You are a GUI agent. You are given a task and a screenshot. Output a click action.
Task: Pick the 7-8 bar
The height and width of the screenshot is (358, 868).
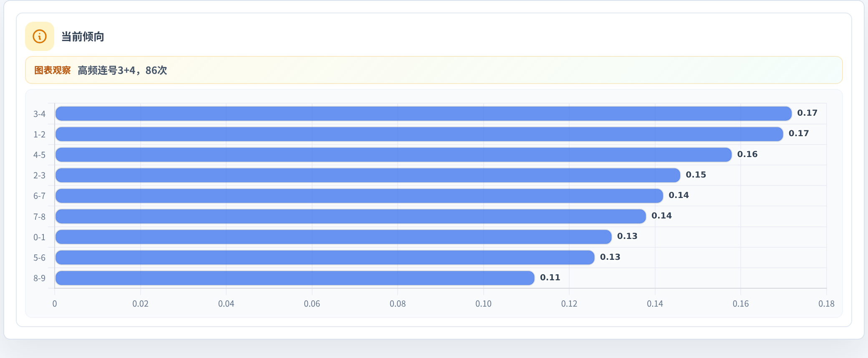tap(351, 216)
